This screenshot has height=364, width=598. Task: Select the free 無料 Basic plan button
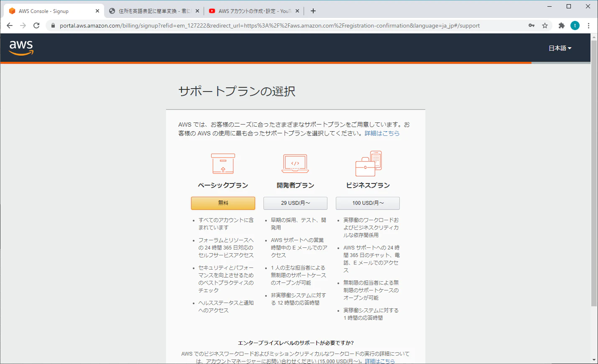tap(223, 203)
